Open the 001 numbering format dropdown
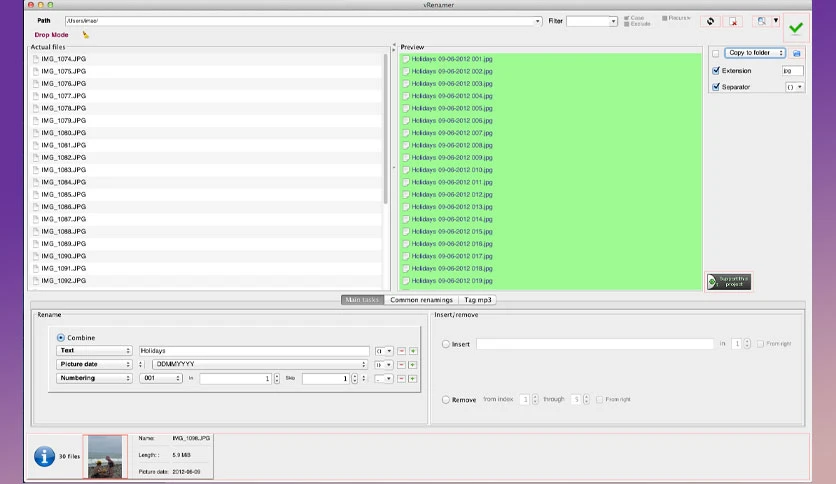 click(160, 378)
